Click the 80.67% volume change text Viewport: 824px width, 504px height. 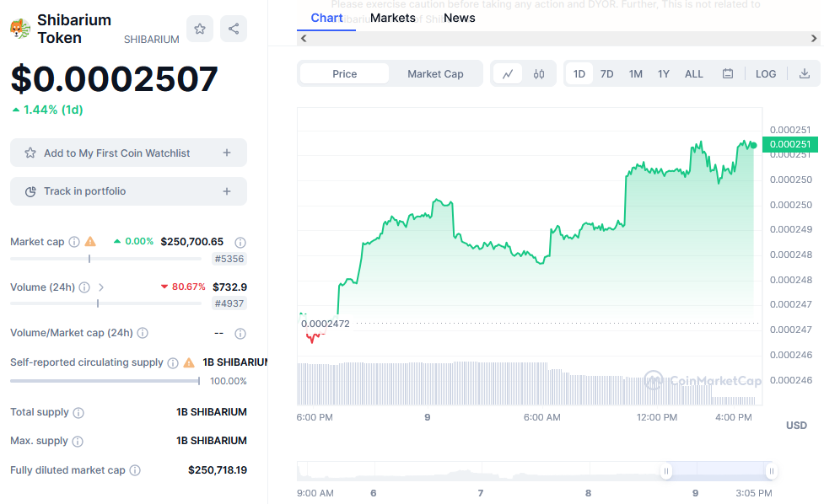coord(183,287)
